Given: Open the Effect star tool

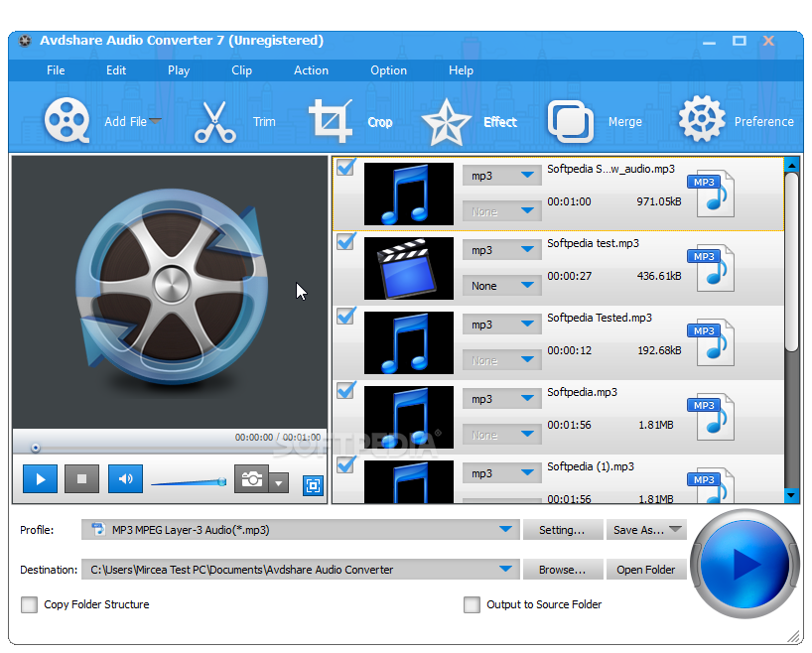Looking at the screenshot, I should [446, 122].
